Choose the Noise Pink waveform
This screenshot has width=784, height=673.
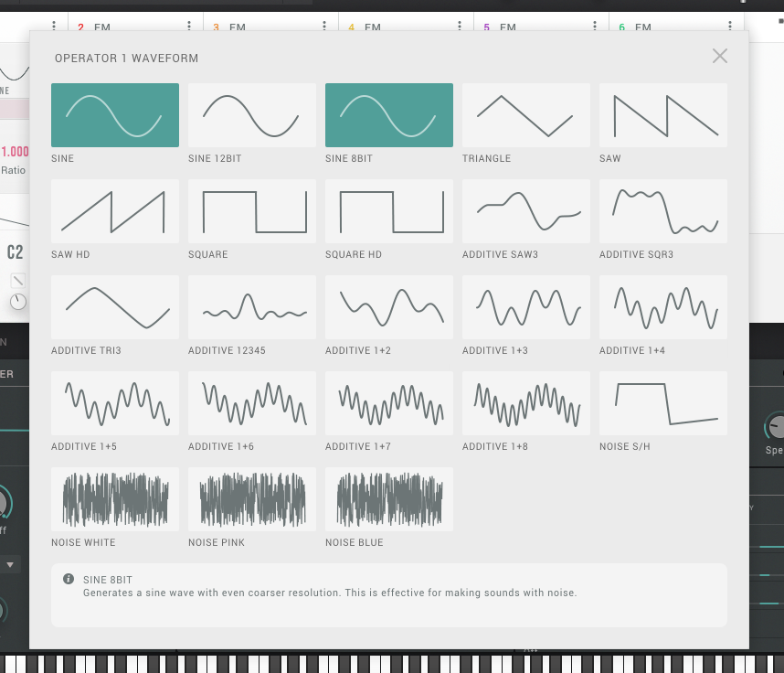point(252,499)
